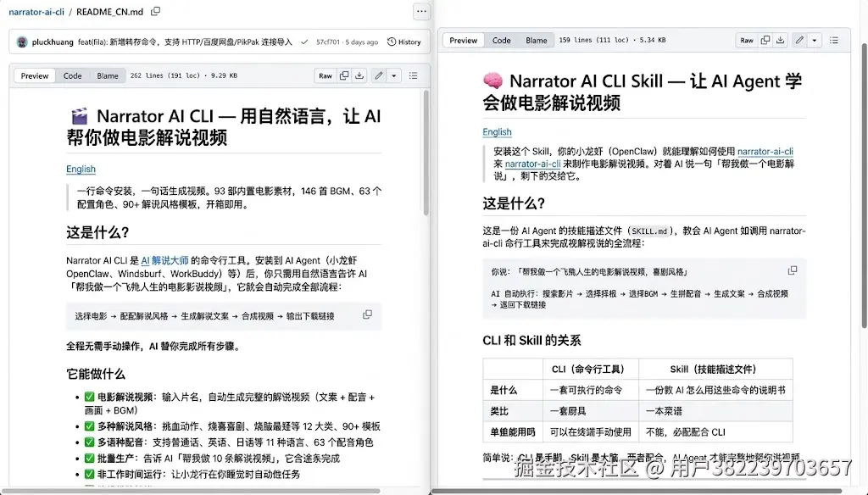Screen dimensions: 868x495
Task: Copy the 选择电影 workflow code block
Action: pos(367,314)
